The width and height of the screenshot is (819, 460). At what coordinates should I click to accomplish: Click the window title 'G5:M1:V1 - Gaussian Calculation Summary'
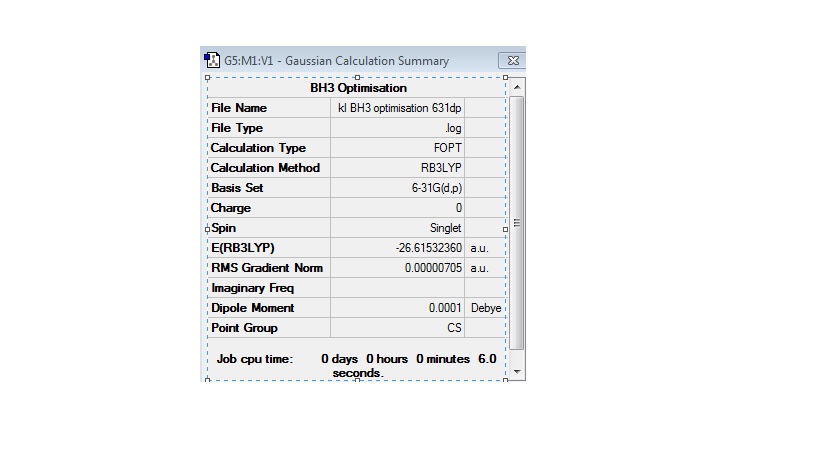[x=336, y=61]
